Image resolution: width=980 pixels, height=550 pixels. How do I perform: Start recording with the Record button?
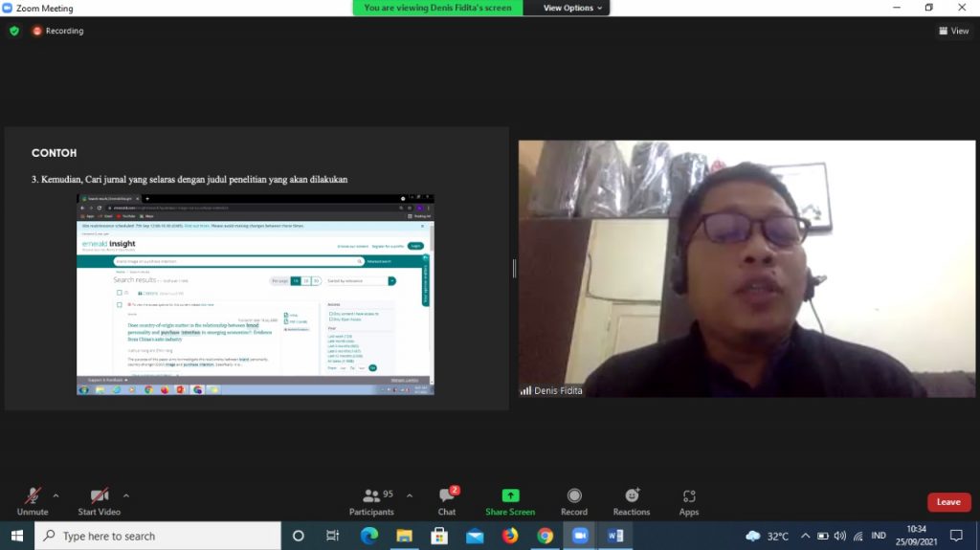[574, 500]
